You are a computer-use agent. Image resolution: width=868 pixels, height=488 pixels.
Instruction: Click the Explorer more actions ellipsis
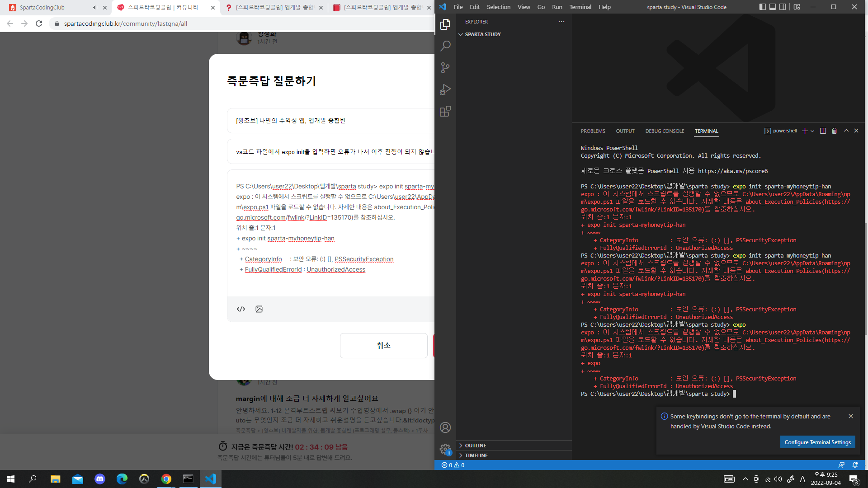561,22
